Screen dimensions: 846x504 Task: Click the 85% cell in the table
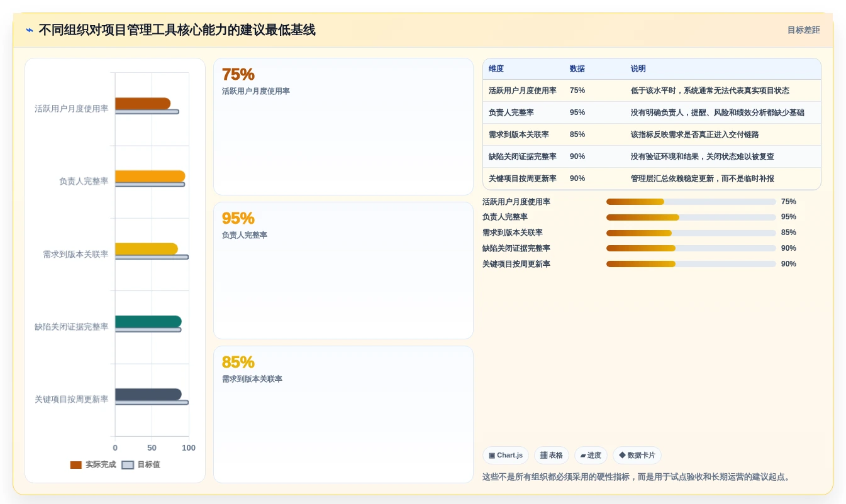point(577,134)
